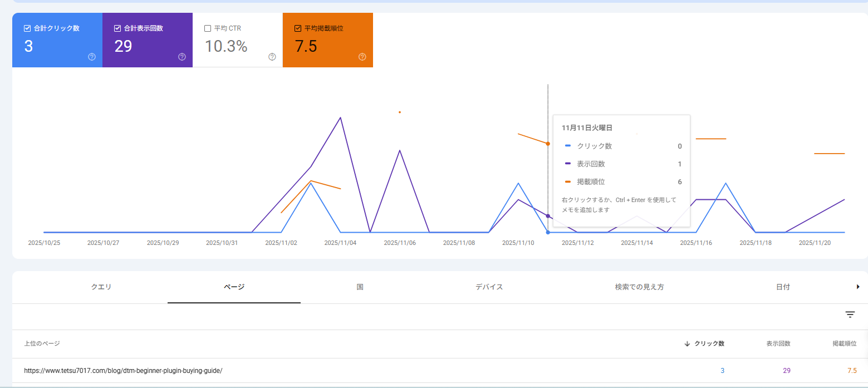Switch to the クエリ tab

[x=101, y=287]
